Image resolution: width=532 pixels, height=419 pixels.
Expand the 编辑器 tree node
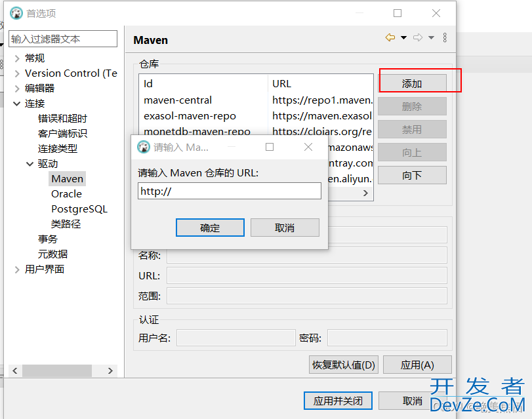(17, 89)
